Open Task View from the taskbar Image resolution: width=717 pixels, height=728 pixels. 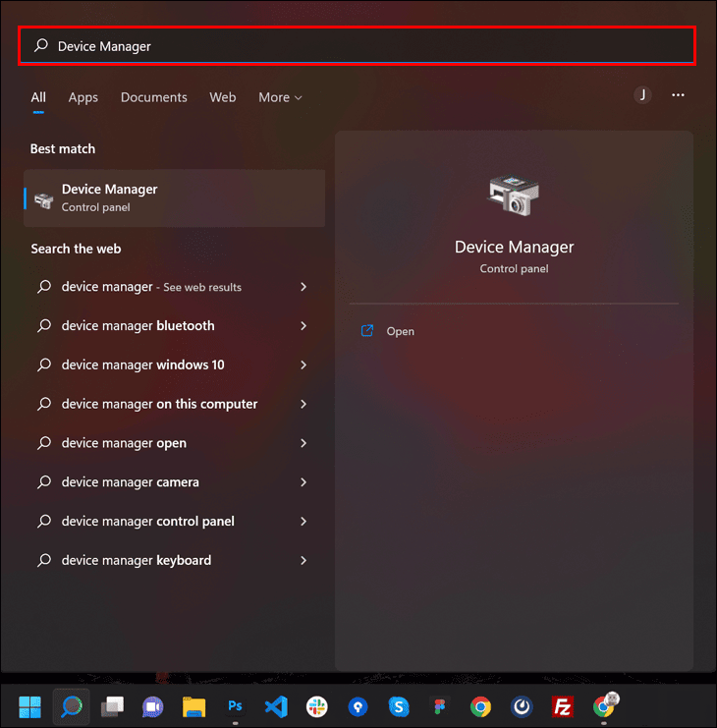coord(112,707)
